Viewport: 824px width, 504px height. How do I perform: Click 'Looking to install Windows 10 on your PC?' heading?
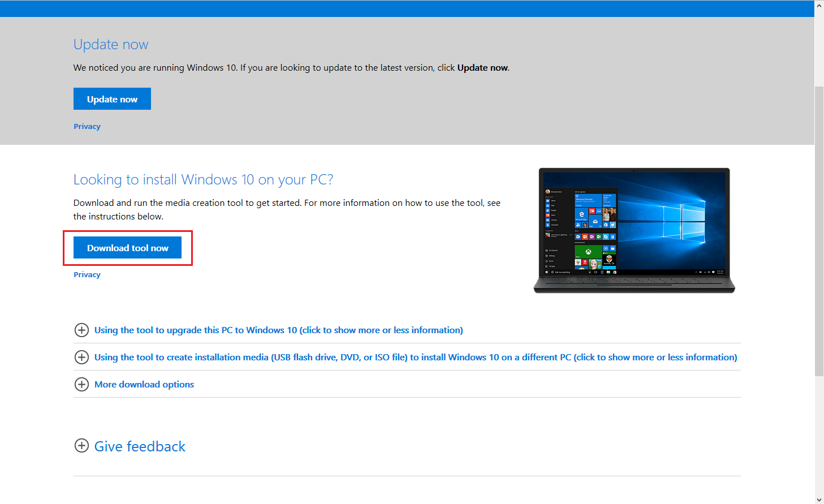pyautogui.click(x=203, y=179)
